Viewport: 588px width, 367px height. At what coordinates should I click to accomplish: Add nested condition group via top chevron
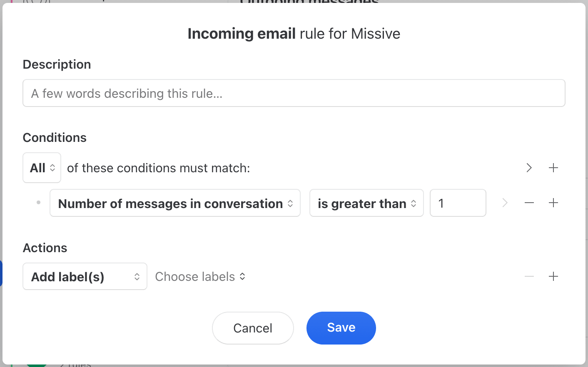click(529, 168)
